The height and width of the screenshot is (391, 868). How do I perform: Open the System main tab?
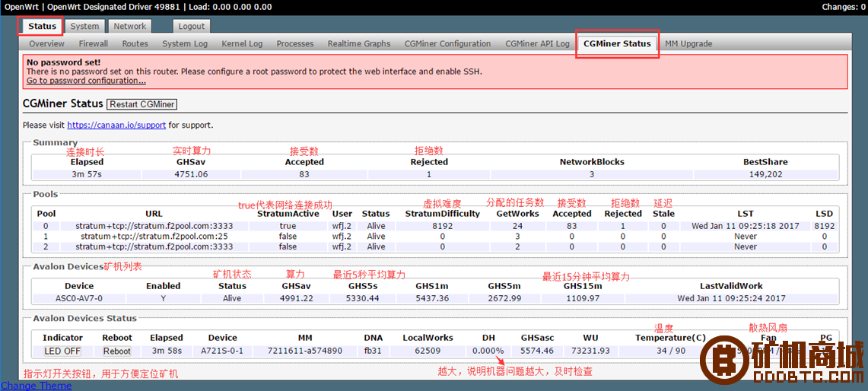click(84, 26)
